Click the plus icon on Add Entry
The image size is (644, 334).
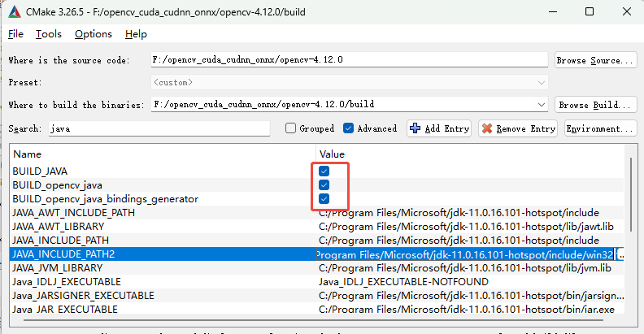(416, 128)
